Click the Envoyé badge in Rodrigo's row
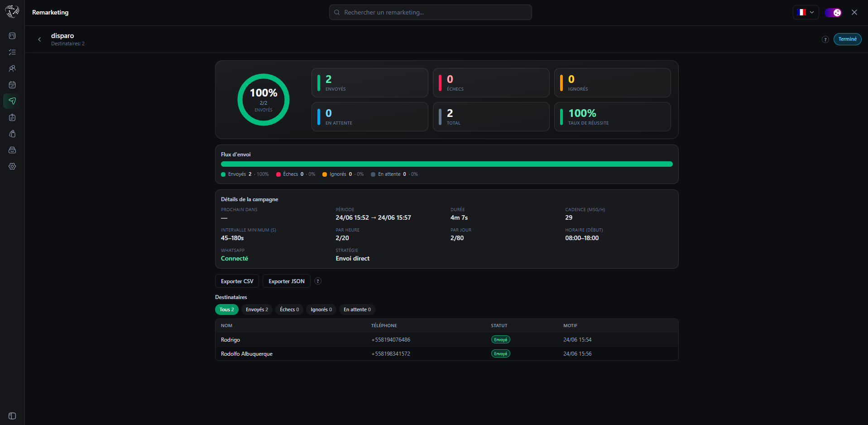Image resolution: width=868 pixels, height=425 pixels. (x=500, y=340)
